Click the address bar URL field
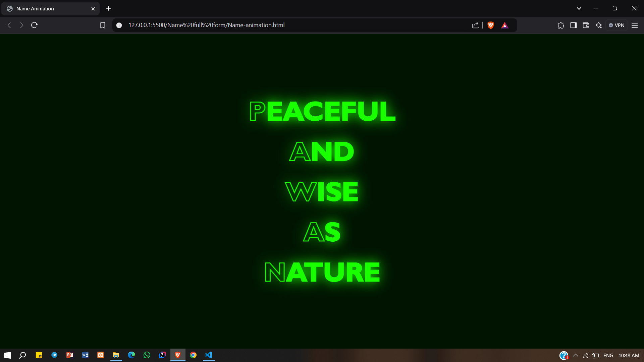 268,25
